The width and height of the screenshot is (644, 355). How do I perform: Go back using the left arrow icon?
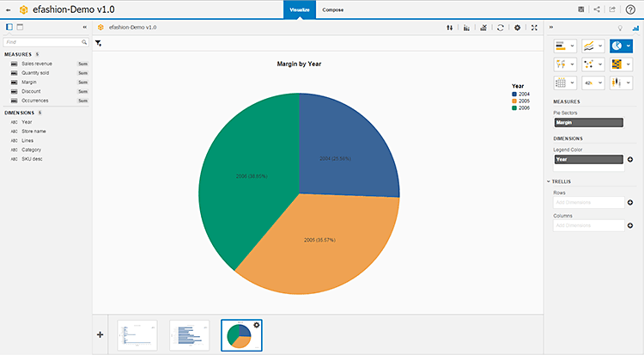(x=9, y=9)
